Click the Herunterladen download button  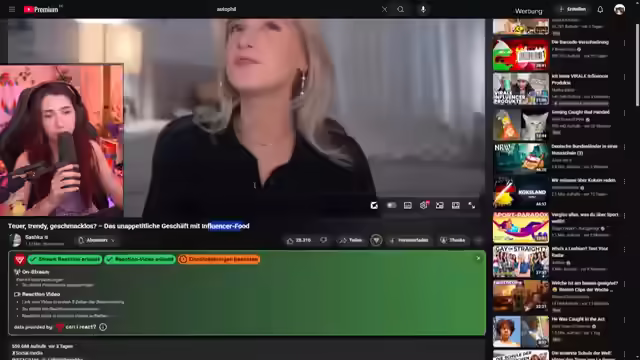(409, 240)
